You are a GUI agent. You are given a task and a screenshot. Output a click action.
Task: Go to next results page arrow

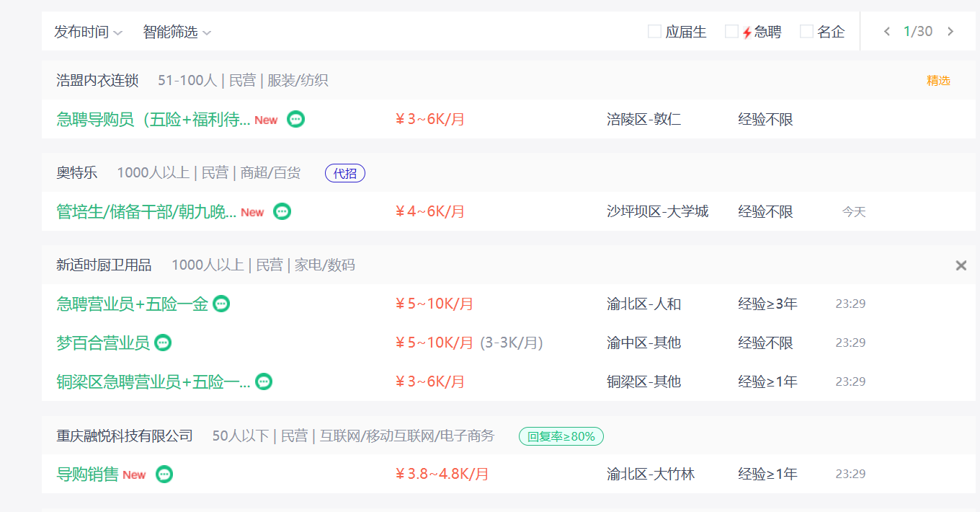pos(950,32)
